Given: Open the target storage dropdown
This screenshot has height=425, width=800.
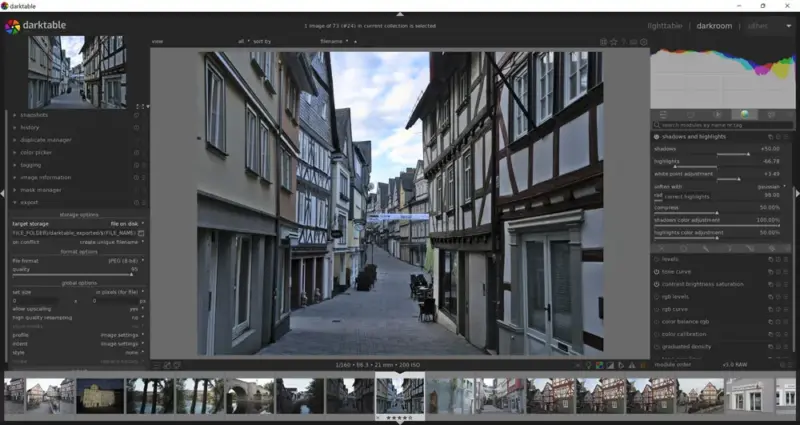Looking at the screenshot, I should click(x=126, y=223).
